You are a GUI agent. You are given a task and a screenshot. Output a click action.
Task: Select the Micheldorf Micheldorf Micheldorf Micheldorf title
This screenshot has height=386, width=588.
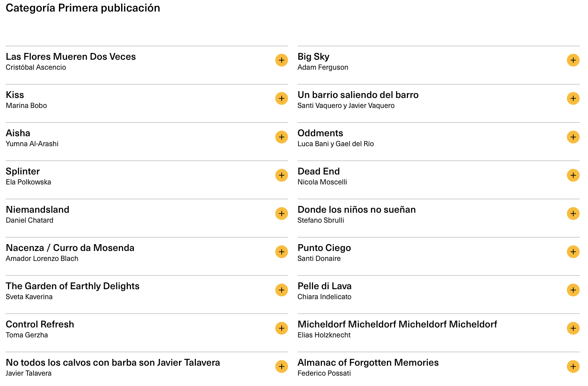pyautogui.click(x=397, y=324)
